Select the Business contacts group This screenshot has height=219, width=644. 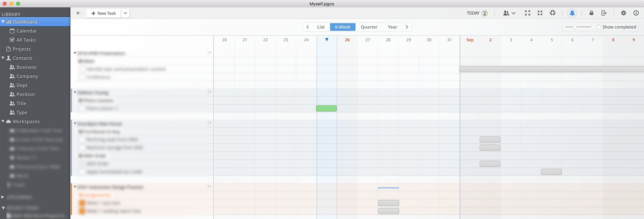[26, 67]
